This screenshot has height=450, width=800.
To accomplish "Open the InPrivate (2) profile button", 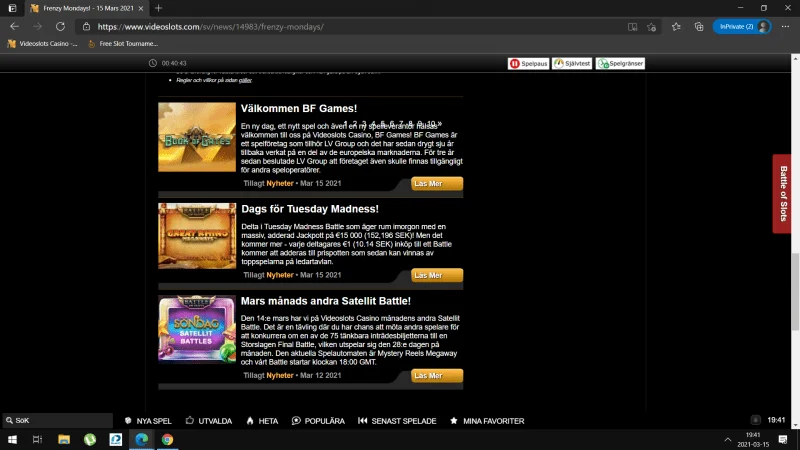I will pyautogui.click(x=742, y=27).
